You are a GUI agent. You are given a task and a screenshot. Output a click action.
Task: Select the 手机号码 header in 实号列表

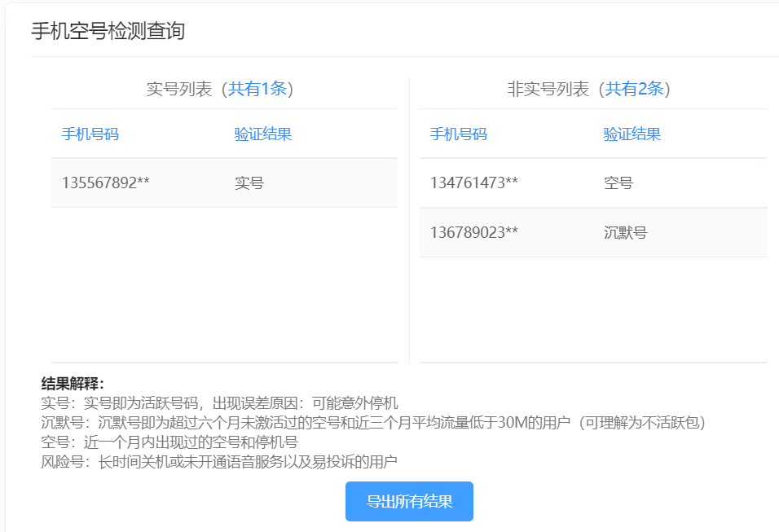[90, 134]
